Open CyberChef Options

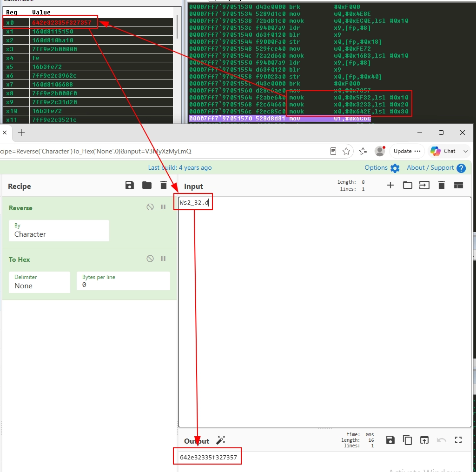[382, 168]
